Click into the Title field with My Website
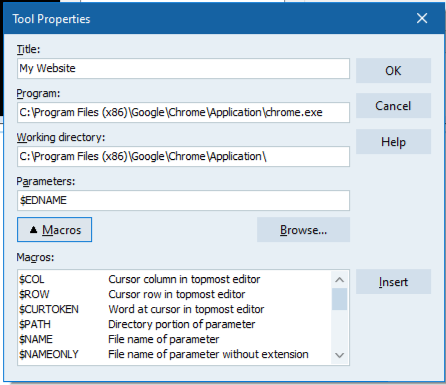The width and height of the screenshot is (446, 385). coord(183,69)
